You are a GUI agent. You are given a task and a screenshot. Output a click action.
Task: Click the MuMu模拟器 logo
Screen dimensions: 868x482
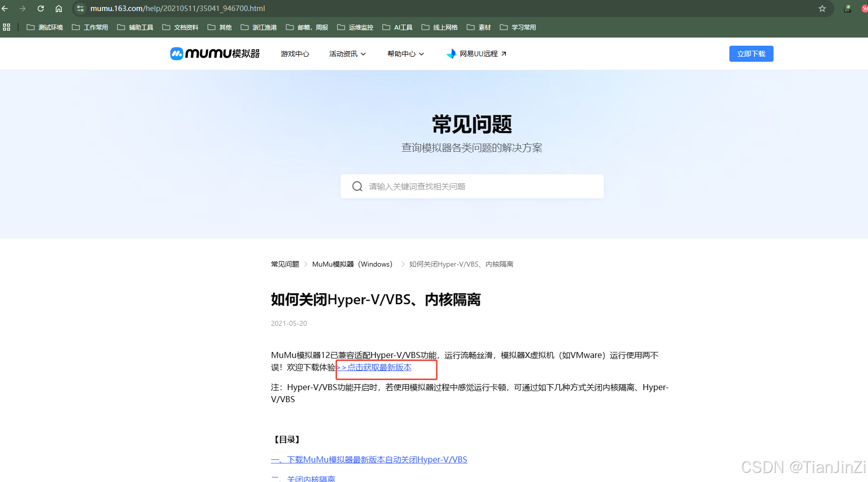pyautogui.click(x=215, y=54)
